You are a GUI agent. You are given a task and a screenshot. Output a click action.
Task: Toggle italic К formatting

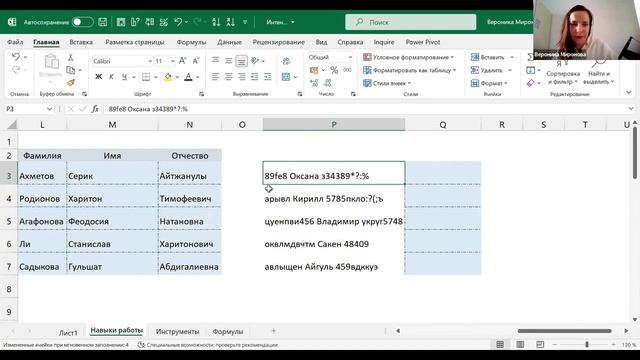click(x=111, y=77)
